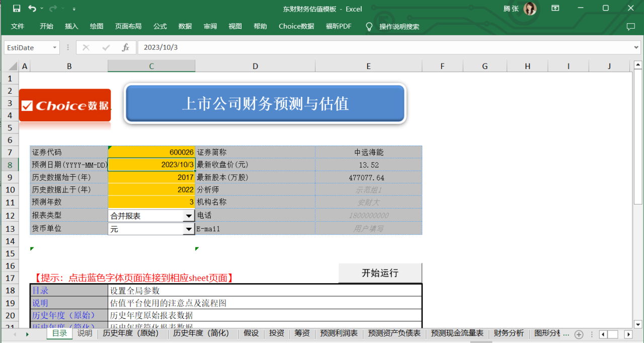Open the comments speech bubble icon
The width and height of the screenshot is (644, 343).
(630, 26)
